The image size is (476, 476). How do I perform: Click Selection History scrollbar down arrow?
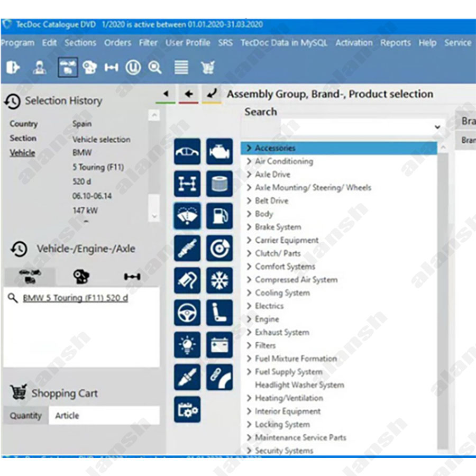tap(154, 216)
